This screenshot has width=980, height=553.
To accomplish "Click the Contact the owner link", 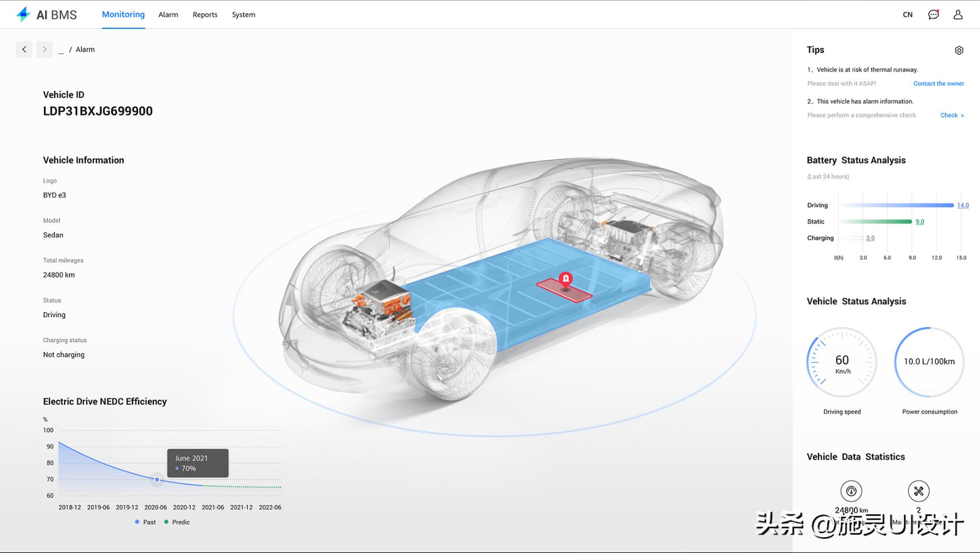I will click(938, 83).
